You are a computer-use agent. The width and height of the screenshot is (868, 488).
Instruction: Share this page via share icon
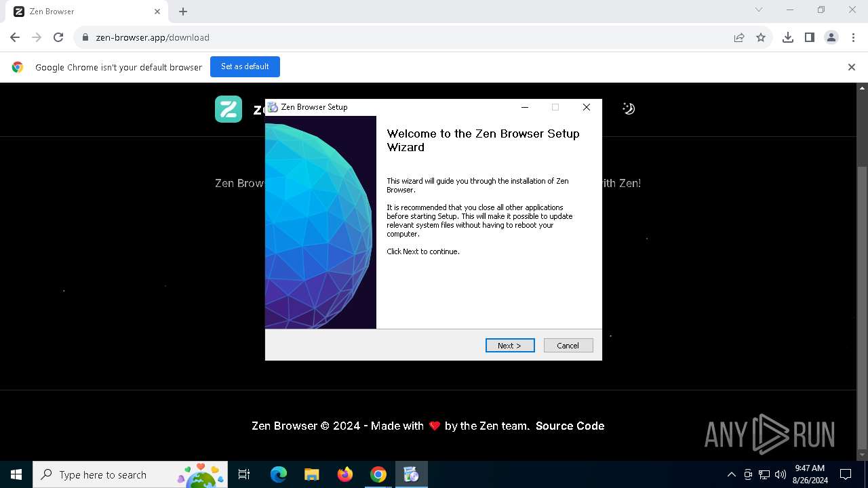tap(739, 37)
